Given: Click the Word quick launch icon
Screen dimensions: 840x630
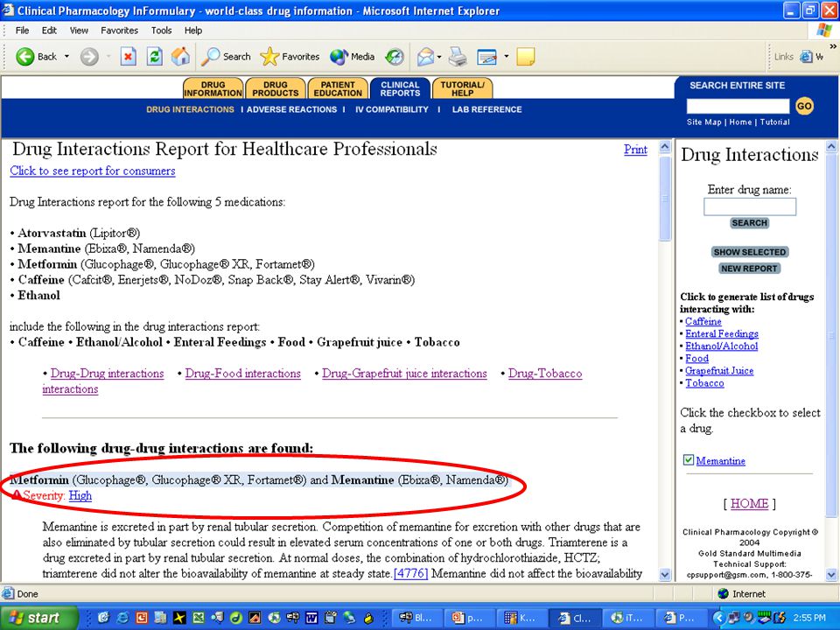Looking at the screenshot, I should click(311, 618).
